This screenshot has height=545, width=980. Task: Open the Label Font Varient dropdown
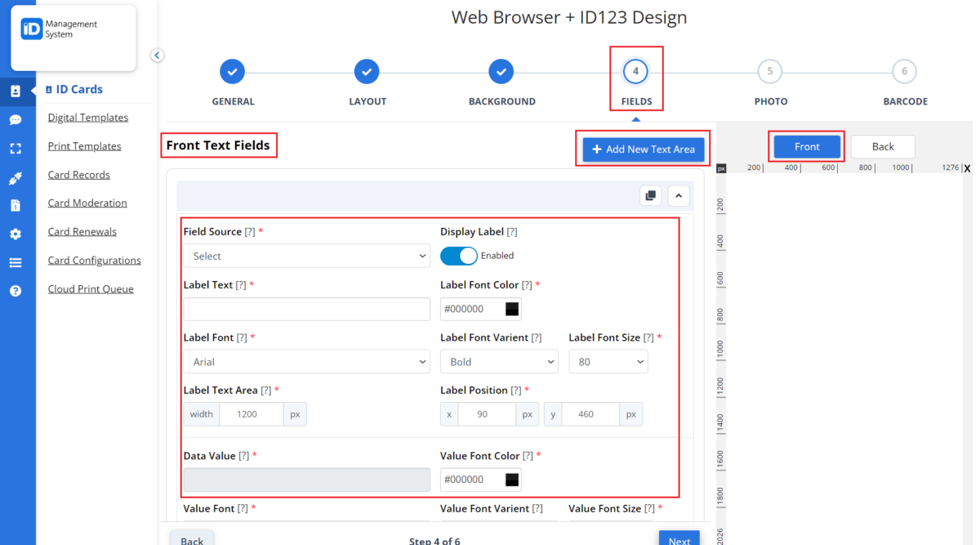click(x=499, y=361)
